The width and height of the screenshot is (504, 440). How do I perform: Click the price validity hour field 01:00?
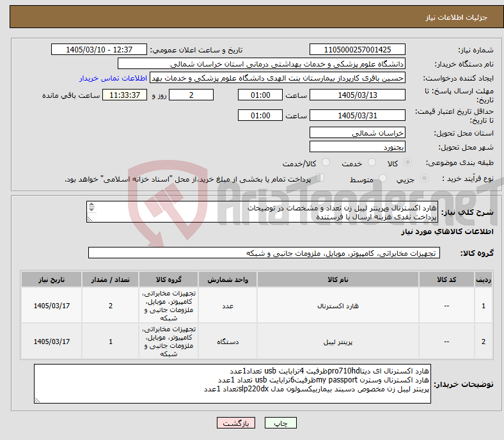click(x=260, y=115)
